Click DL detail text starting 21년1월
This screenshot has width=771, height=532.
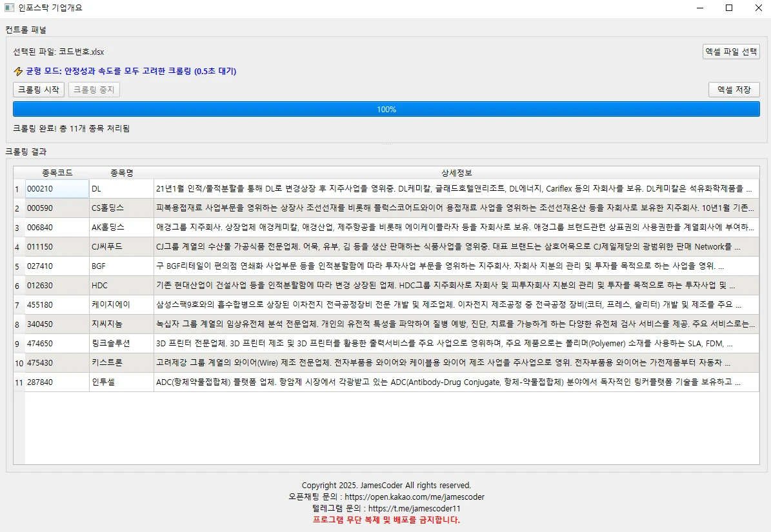(x=456, y=189)
